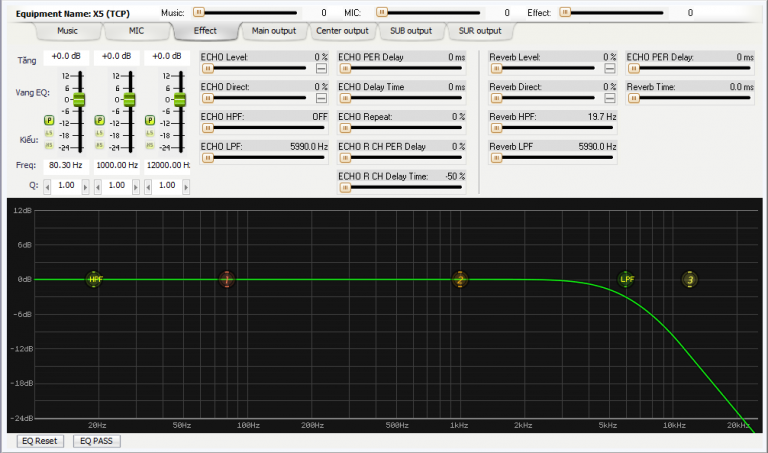Increase Q value of the 80.30 Hz band
Viewport: 768px width, 453px height.
[x=85, y=187]
